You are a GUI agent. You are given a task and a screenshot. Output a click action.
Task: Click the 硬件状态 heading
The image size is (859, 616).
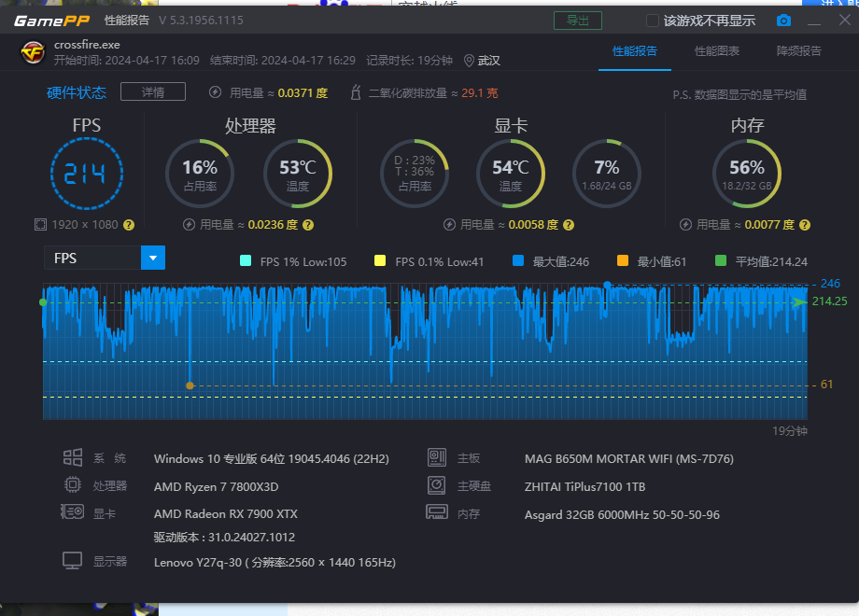tap(77, 92)
